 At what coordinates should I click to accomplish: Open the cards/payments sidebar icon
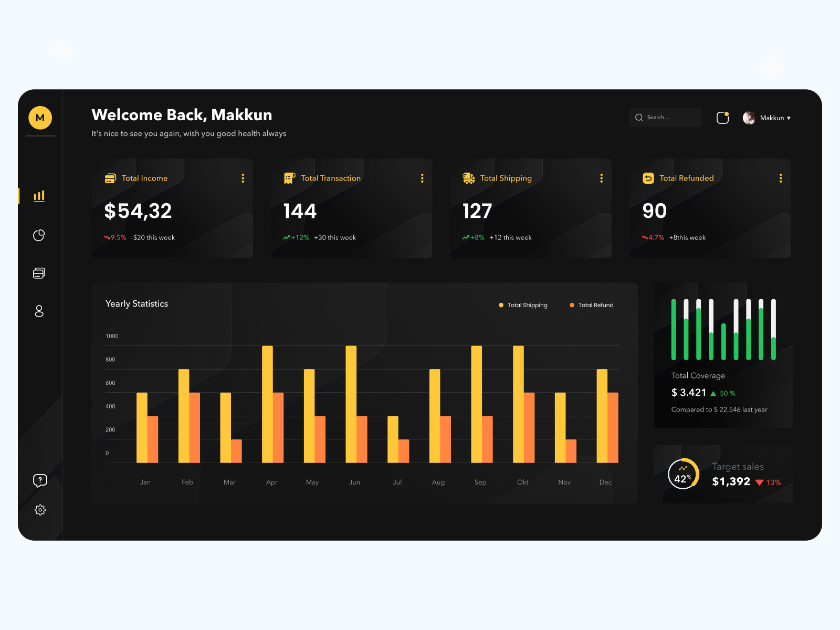tap(39, 273)
